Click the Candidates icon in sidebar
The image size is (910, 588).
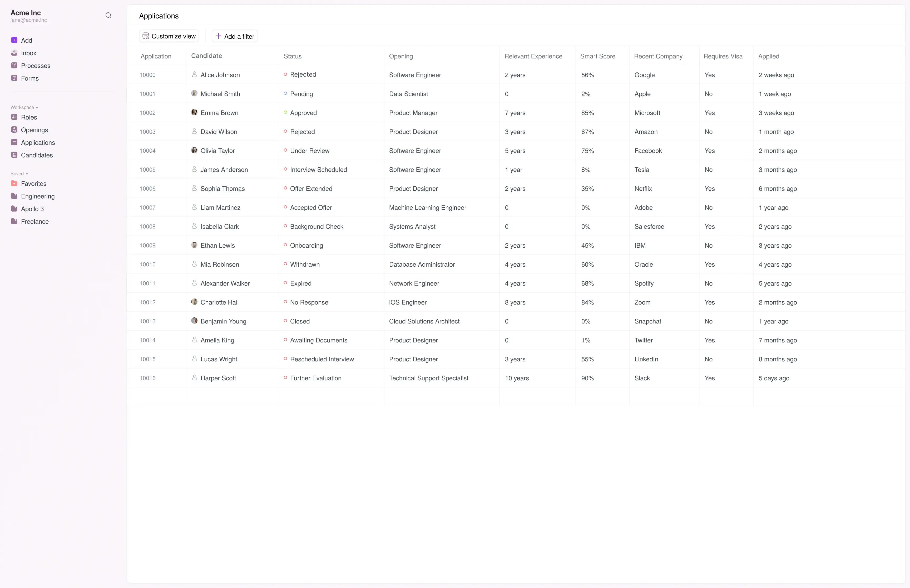(14, 155)
